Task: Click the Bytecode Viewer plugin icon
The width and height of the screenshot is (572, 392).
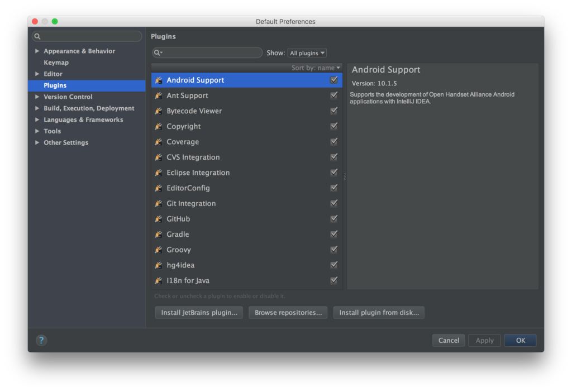Action: coord(159,111)
